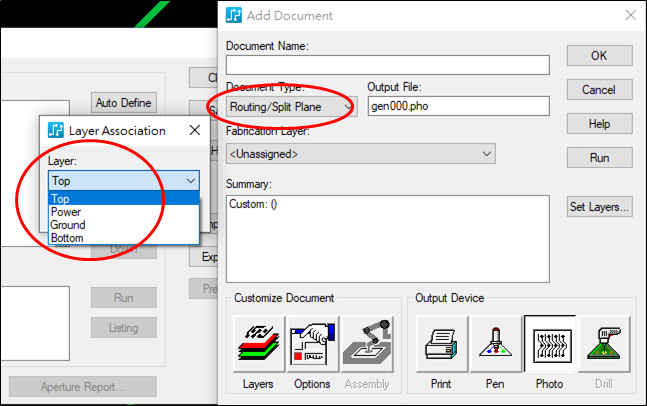Choose Bottom in the layer list
The width and height of the screenshot is (647, 406).
(68, 238)
